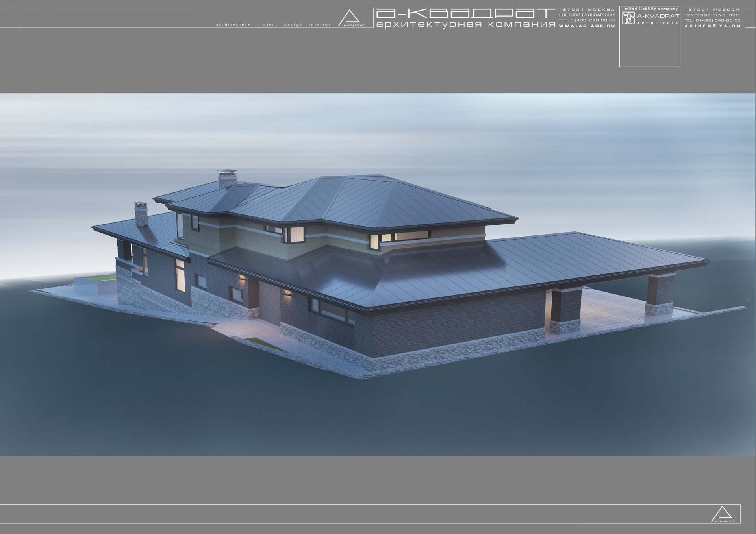The height and width of the screenshot is (534, 756).
Task: Click the "ARCHITECTS" text under A-KVADRAT
Action: pos(658,23)
